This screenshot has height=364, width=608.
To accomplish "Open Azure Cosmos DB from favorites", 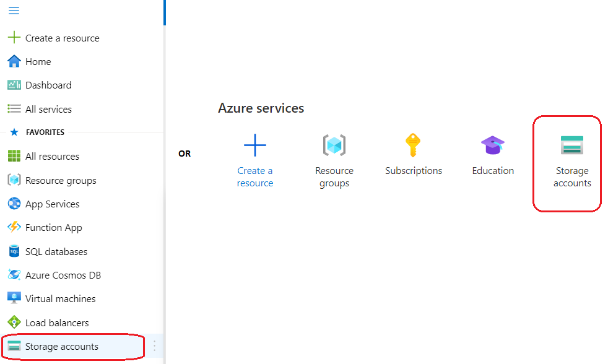I will point(63,275).
